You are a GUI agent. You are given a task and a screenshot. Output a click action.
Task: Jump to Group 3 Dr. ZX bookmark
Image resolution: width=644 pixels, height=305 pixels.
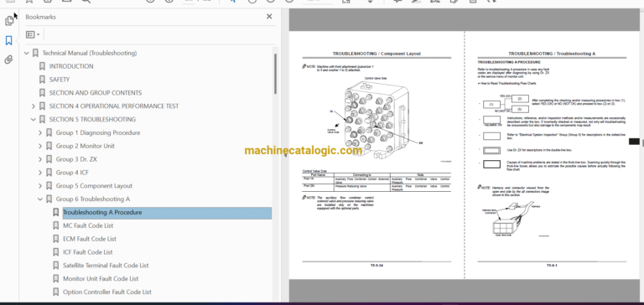[x=76, y=159]
